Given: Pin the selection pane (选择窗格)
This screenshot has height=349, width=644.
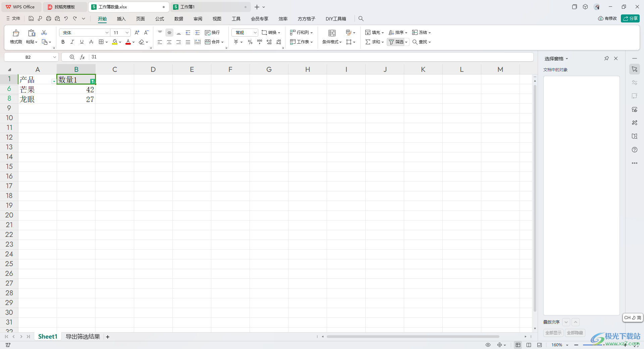Looking at the screenshot, I should 606,58.
